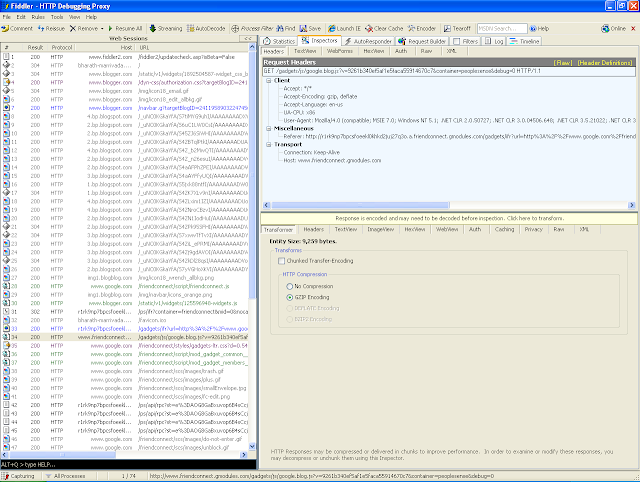This screenshot has height=482, width=640.
Task: Click the Online status indicator
Action: 613,29
